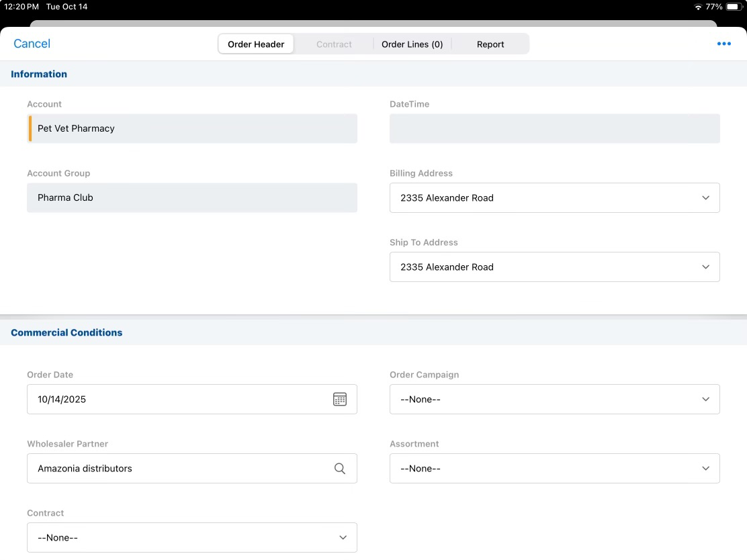The width and height of the screenshot is (747, 560).
Task: Cancel the order form
Action: pyautogui.click(x=32, y=44)
